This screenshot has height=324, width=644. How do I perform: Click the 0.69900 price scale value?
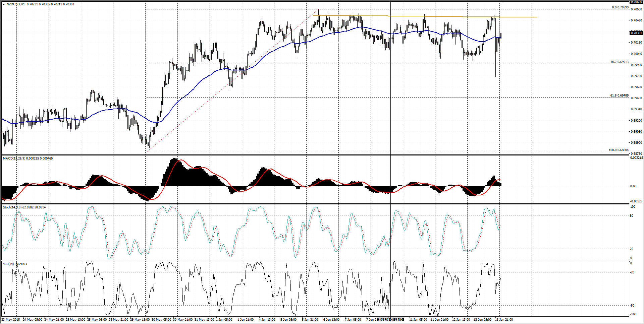[636, 65]
